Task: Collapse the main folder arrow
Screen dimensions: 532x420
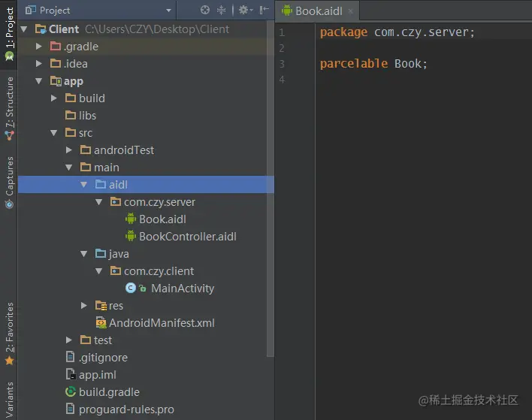Action: pyautogui.click(x=69, y=168)
